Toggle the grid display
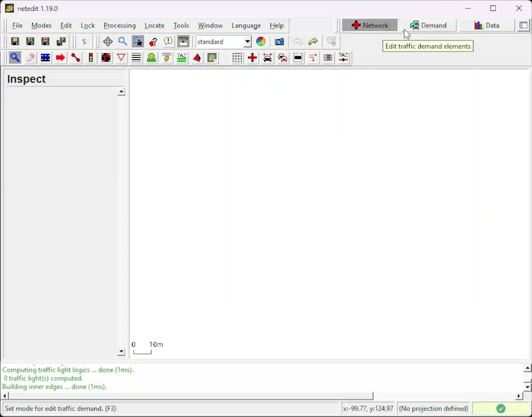Screen dimensions: 532x417 coord(237,58)
